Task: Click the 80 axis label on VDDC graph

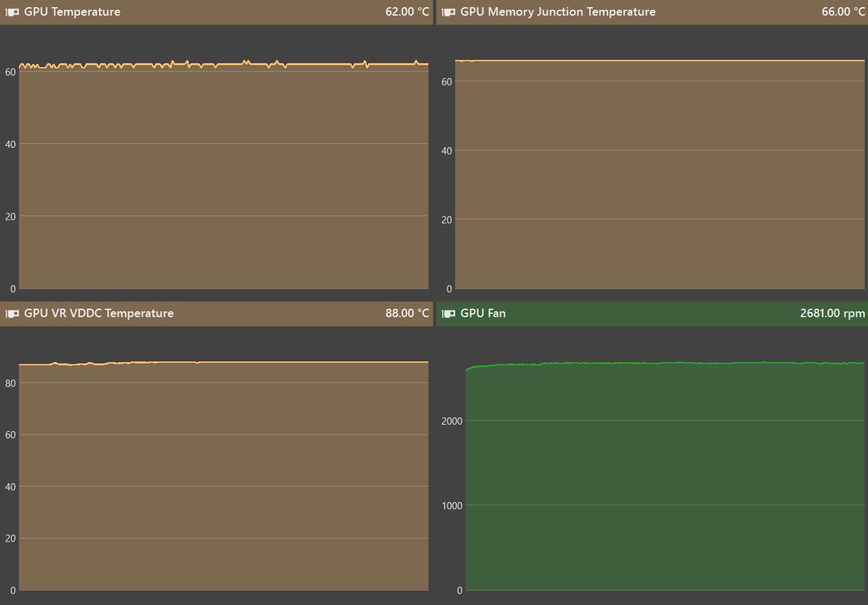Action: click(x=10, y=383)
